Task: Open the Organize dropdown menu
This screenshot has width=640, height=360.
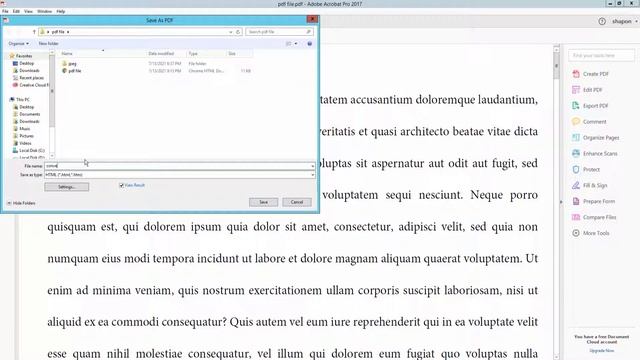Action: [18, 44]
